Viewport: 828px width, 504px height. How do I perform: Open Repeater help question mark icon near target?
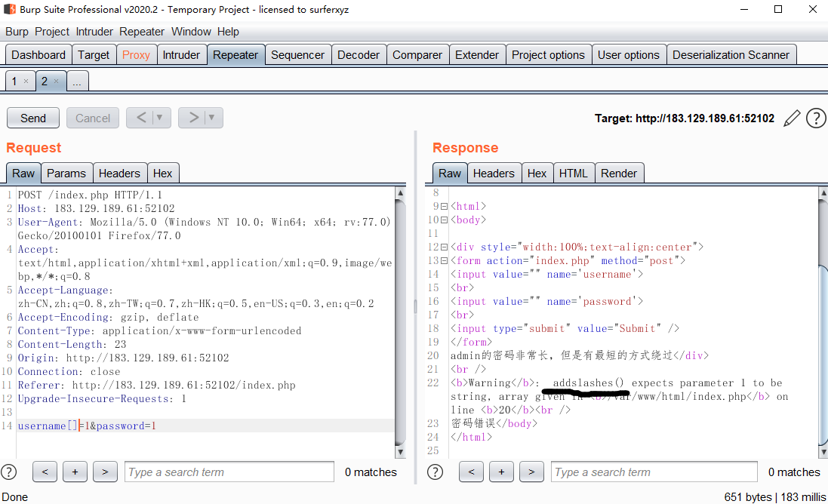(815, 118)
